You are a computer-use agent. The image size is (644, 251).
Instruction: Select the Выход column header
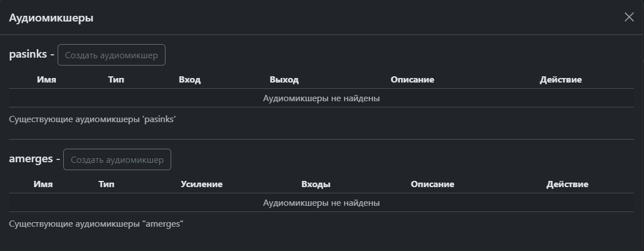[284, 80]
